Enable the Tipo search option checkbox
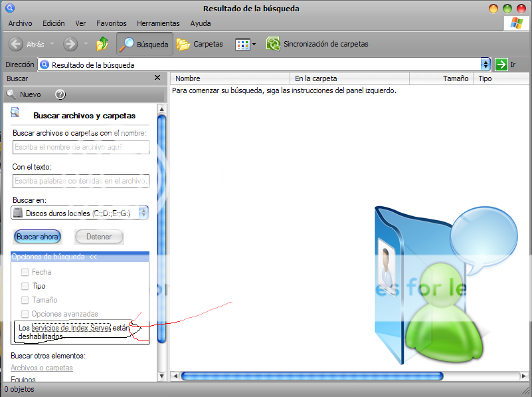The height and width of the screenshot is (397, 532). pyautogui.click(x=25, y=286)
